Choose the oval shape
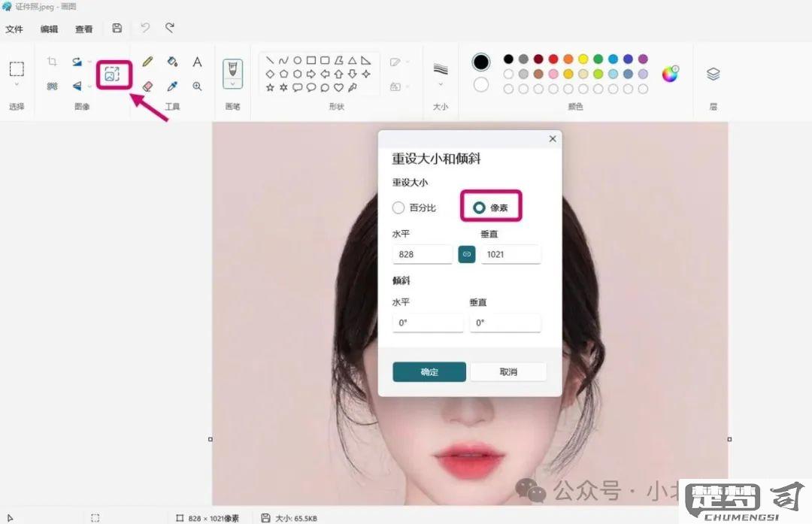Viewport: 812px width, 524px height. pos(297,60)
